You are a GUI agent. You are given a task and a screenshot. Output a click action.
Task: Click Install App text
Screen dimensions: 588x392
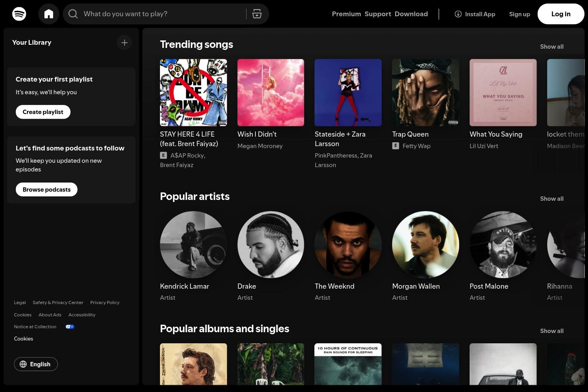pyautogui.click(x=480, y=14)
